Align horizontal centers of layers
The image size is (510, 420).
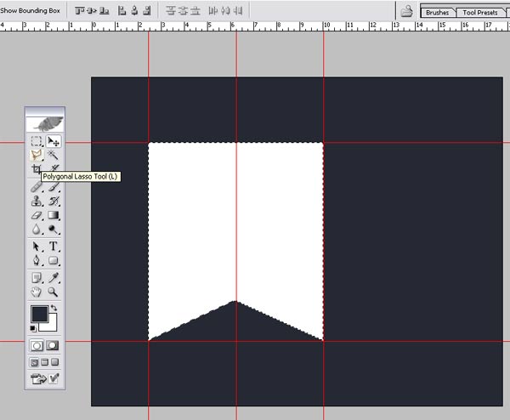click(x=134, y=11)
